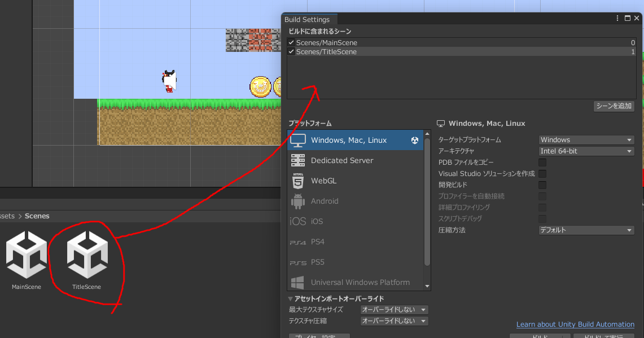Image resolution: width=644 pixels, height=338 pixels.
Task: Choose the WebGL platform
Action: tap(355, 181)
